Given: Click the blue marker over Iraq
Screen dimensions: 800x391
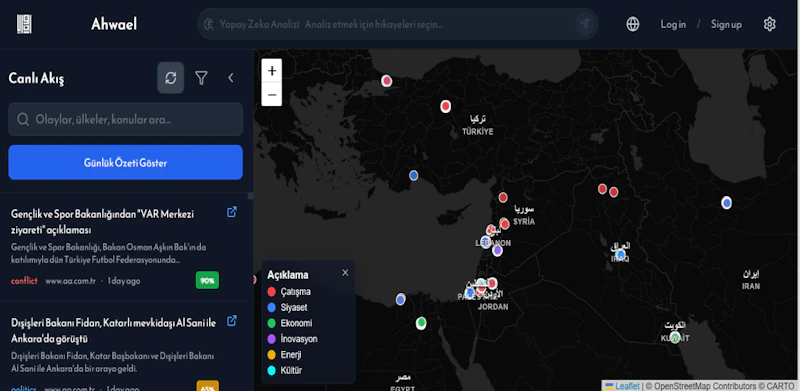Looking at the screenshot, I should (620, 254).
